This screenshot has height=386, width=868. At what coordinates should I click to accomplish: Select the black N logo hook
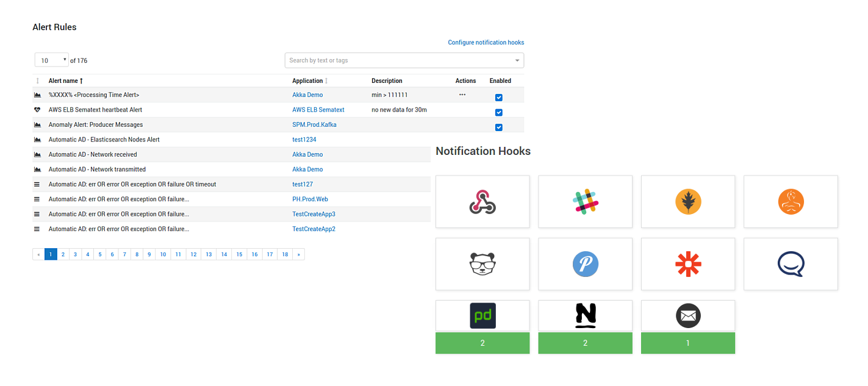[585, 316]
